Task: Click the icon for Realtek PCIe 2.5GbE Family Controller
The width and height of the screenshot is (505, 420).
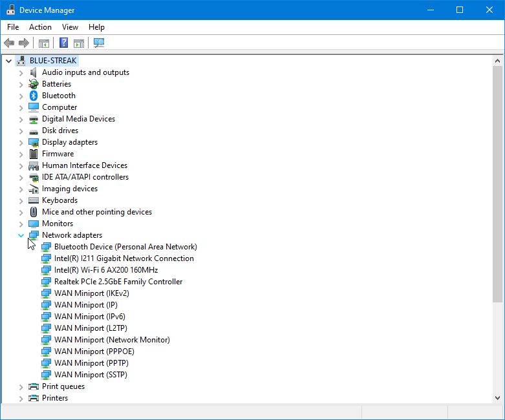Action: (46, 282)
